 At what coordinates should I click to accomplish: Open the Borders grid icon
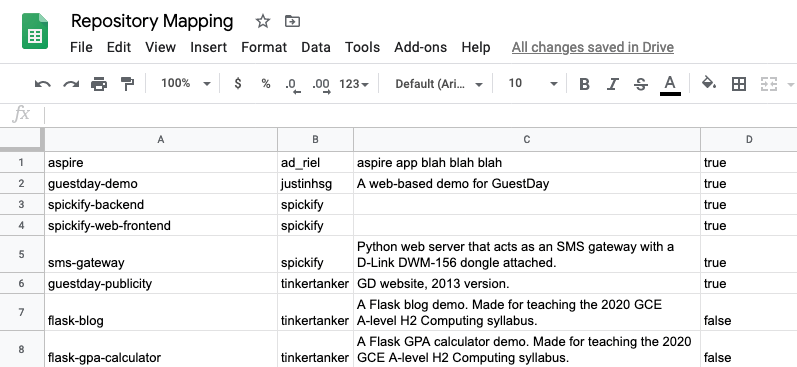click(x=739, y=84)
